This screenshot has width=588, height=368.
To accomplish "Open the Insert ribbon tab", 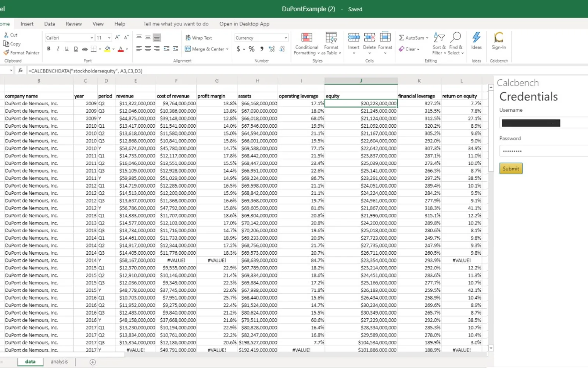I will 27,24.
